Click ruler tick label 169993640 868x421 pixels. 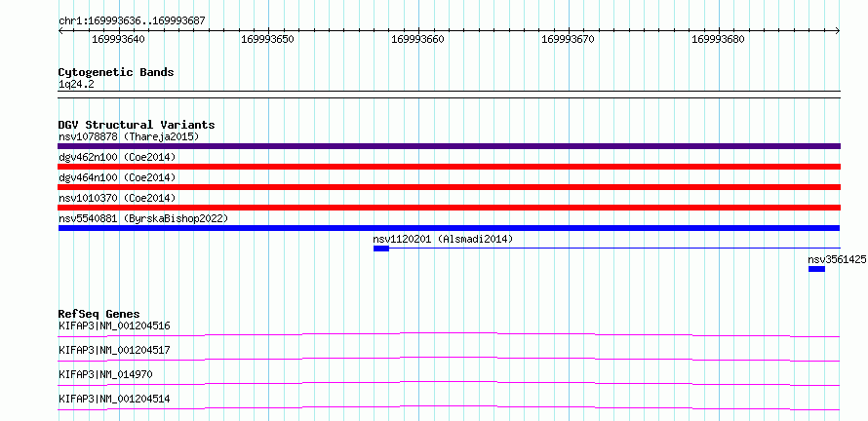pyautogui.click(x=118, y=39)
